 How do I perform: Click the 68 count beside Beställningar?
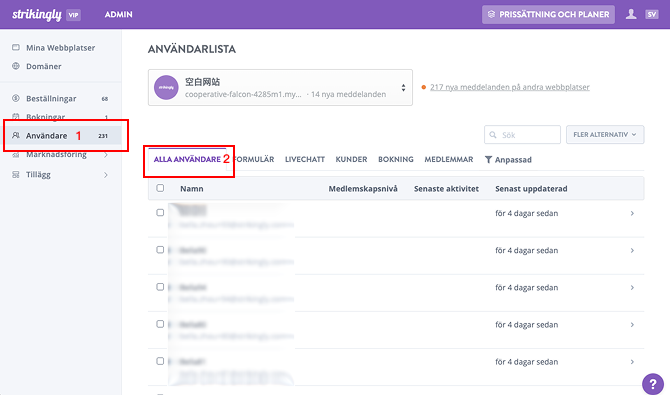pyautogui.click(x=105, y=99)
